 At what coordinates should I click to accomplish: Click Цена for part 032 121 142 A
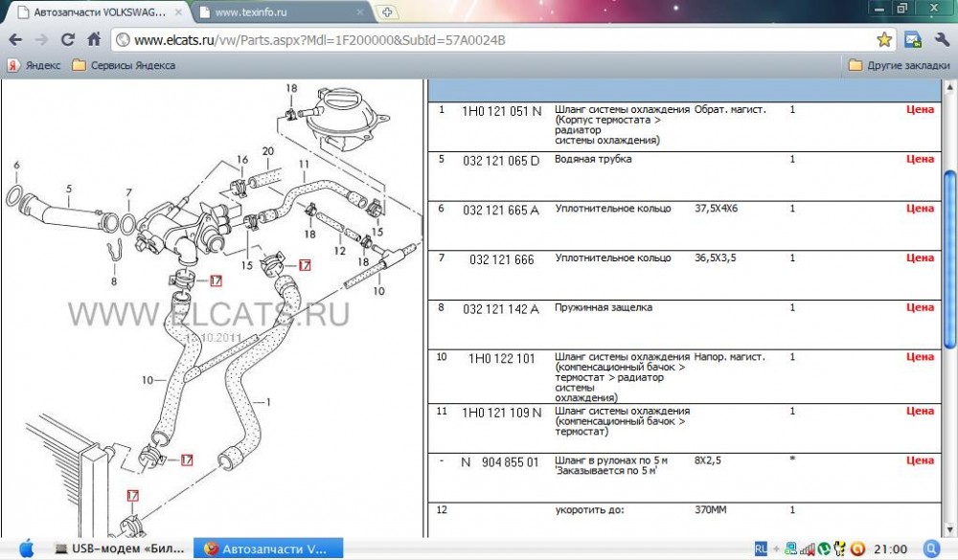pyautogui.click(x=920, y=307)
